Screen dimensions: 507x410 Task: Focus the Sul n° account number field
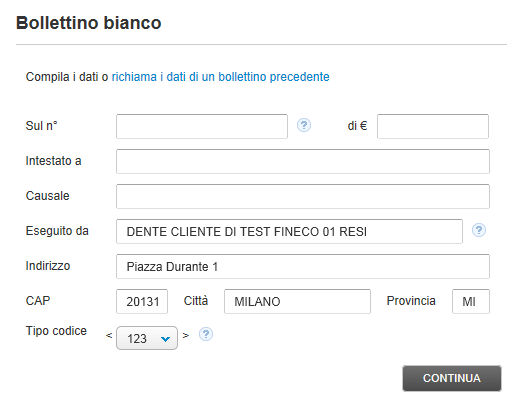[202, 126]
